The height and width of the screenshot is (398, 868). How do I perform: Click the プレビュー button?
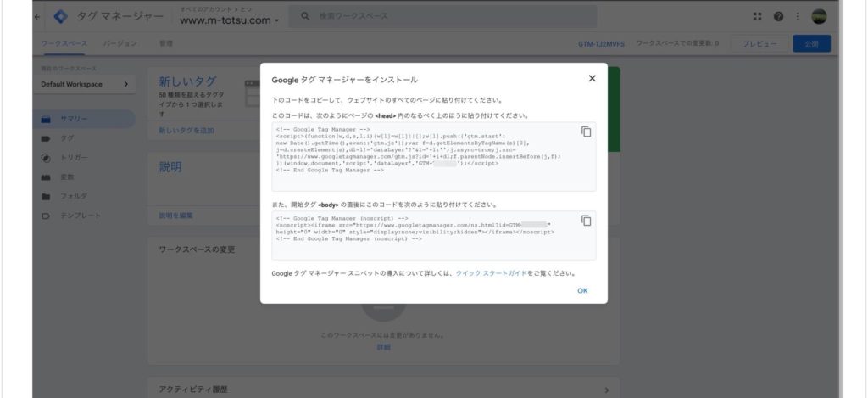(x=759, y=44)
